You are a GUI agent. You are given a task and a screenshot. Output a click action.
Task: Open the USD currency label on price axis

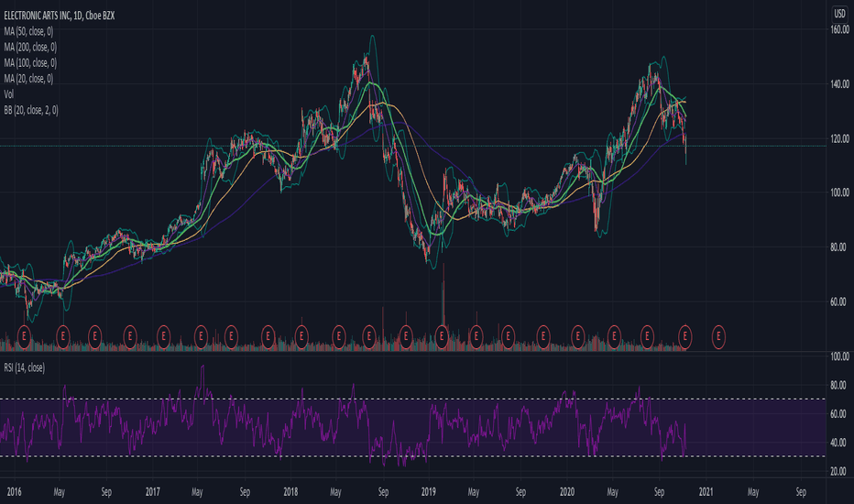[840, 14]
